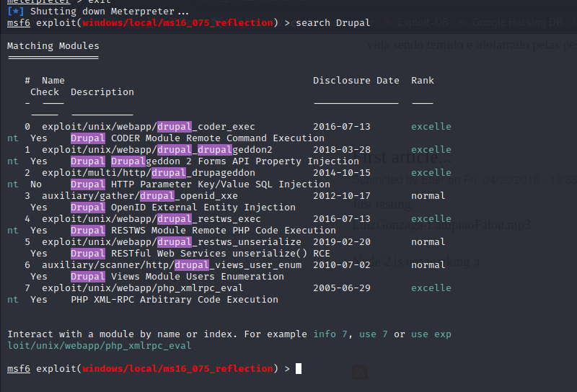
Task: Click the terminal cursor at the msf6 prompt
Action: point(299,368)
